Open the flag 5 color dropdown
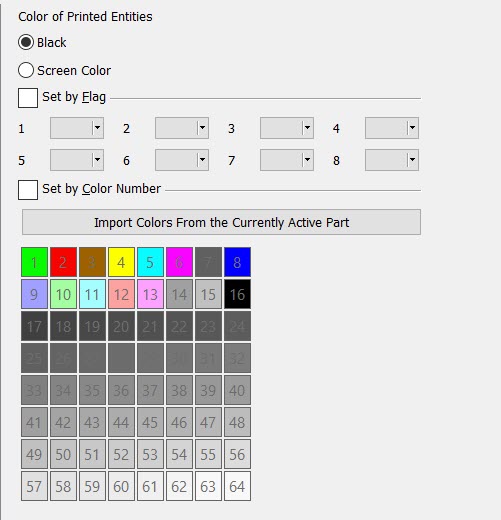The image size is (501, 520). [77, 160]
